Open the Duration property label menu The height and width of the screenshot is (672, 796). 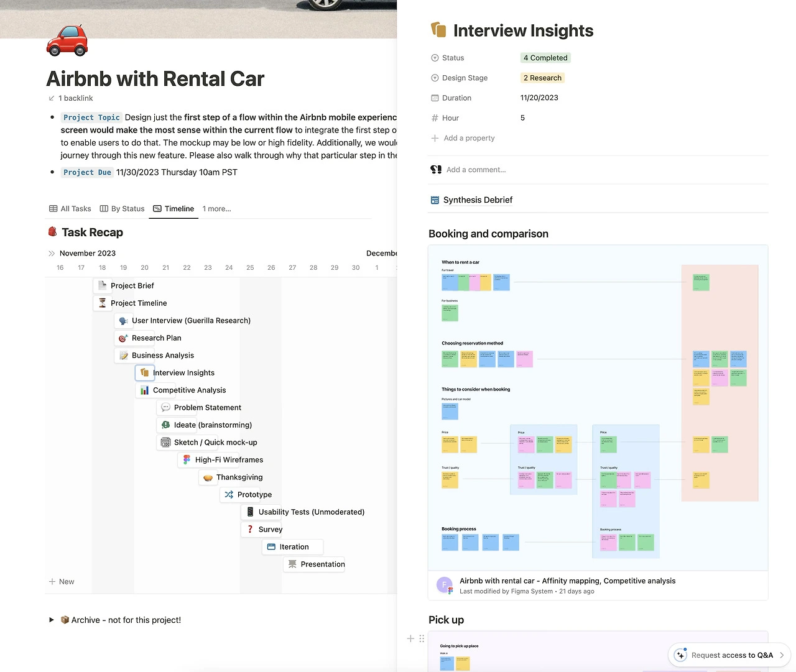[x=451, y=98]
